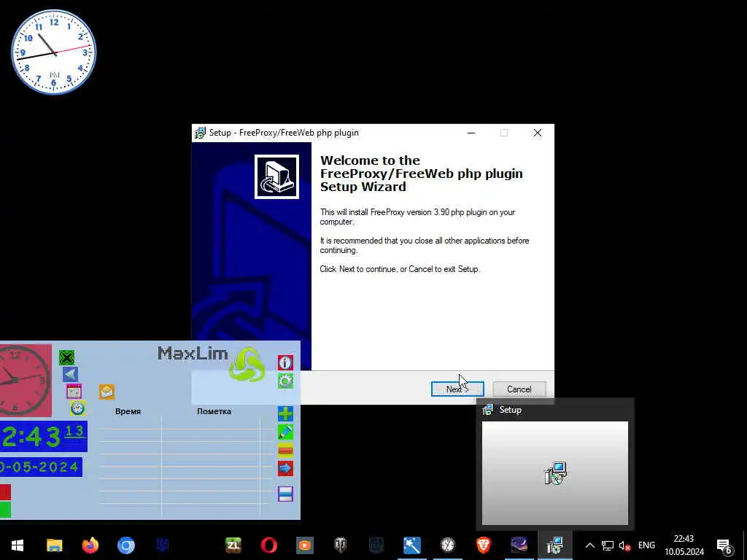
Task: Click the computer logo in Setup wizard
Action: tap(276, 176)
